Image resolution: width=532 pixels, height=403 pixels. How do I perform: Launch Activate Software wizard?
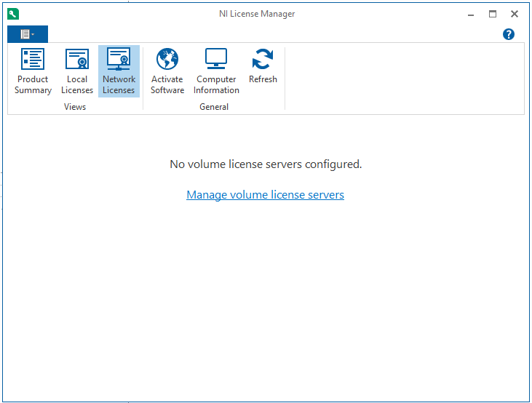(167, 71)
